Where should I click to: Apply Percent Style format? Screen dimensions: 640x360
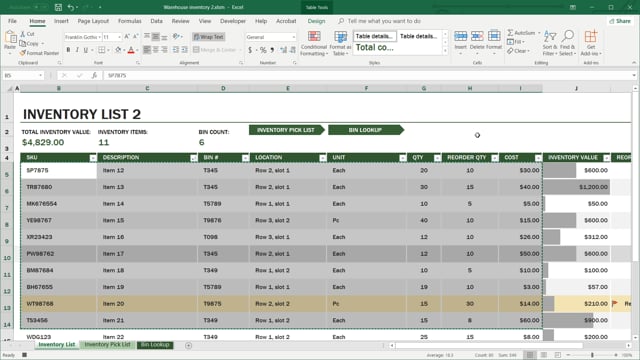(263, 50)
